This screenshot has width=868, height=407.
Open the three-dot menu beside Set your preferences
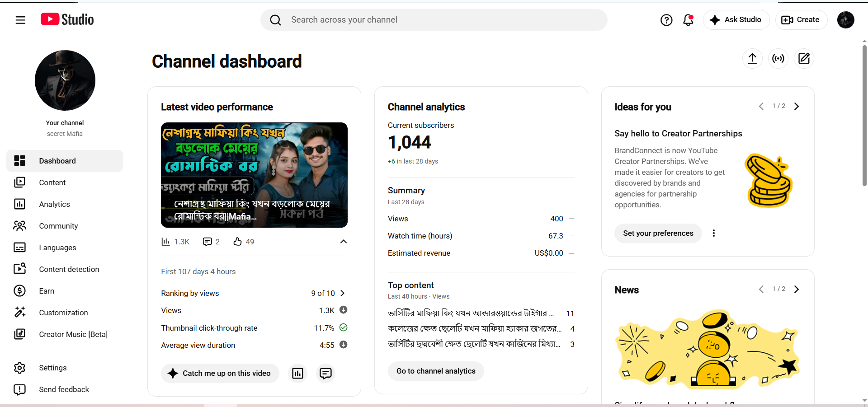pos(714,233)
